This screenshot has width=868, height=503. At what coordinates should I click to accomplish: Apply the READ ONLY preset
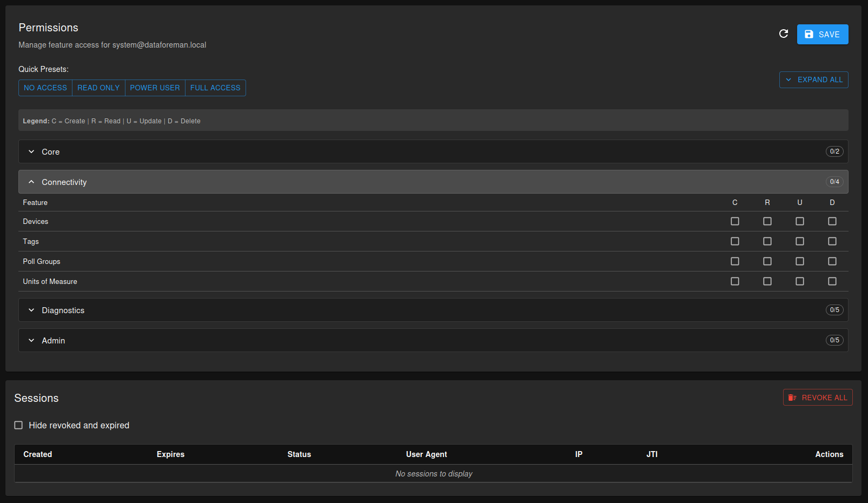[x=98, y=88]
